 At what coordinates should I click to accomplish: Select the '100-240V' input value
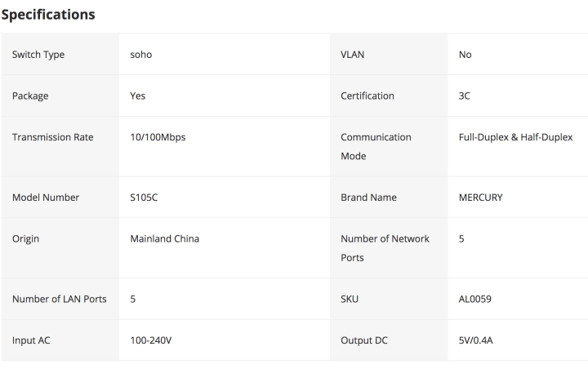151,340
